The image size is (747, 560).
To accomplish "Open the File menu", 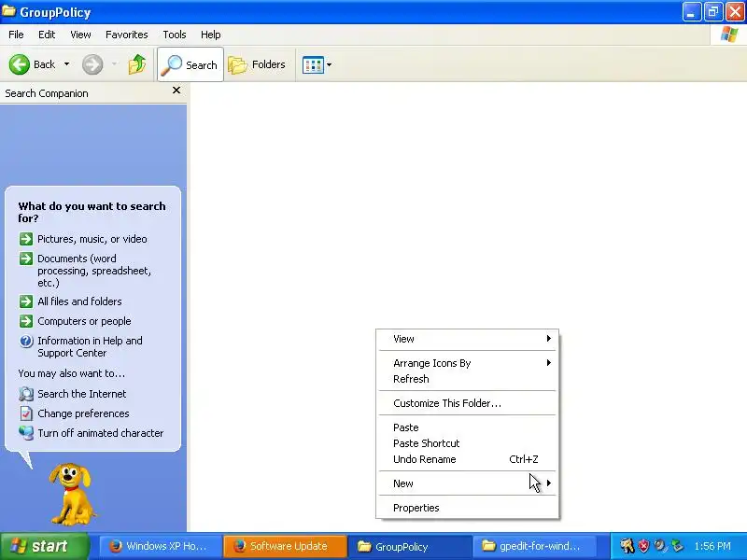I will [x=16, y=35].
